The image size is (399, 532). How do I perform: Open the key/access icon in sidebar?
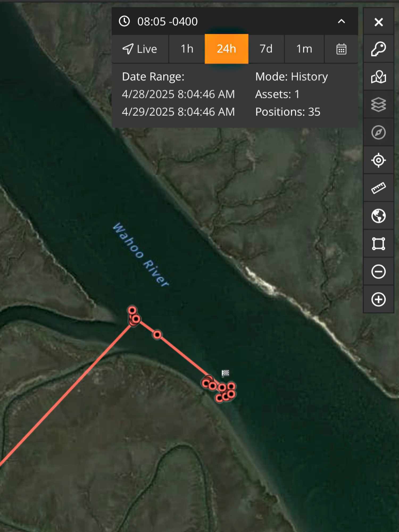coord(378,49)
